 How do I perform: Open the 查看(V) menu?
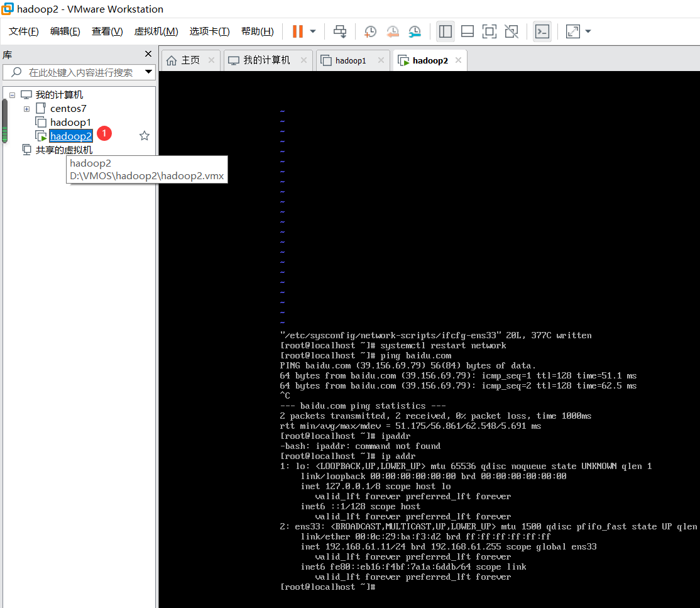pos(107,31)
